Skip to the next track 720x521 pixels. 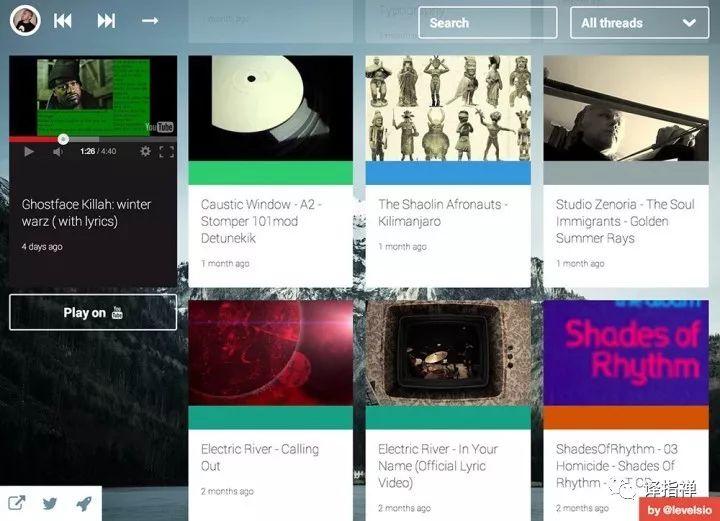point(106,21)
